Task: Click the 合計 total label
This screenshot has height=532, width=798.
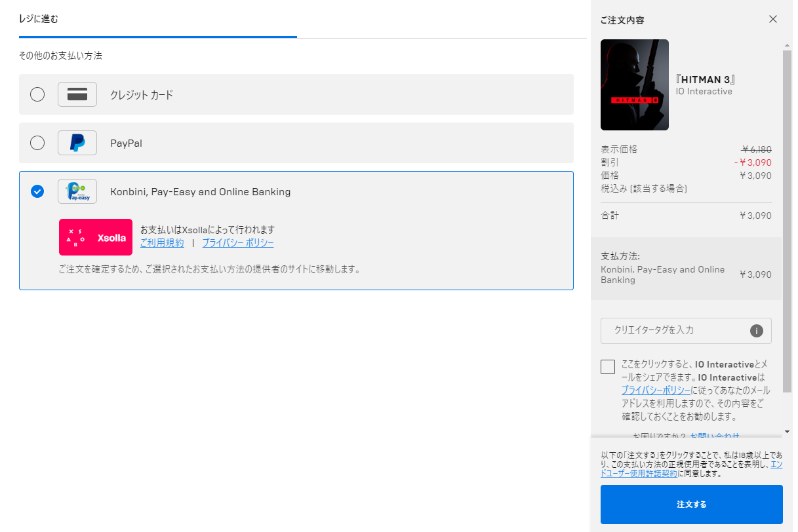Action: [610, 216]
